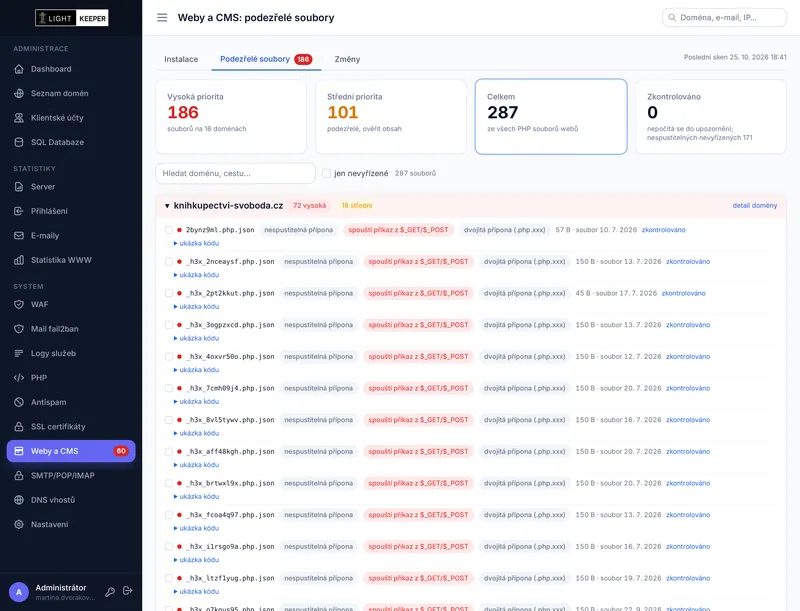Select the Vysoká priorita 186 card
800x611 pixels.
point(231,116)
